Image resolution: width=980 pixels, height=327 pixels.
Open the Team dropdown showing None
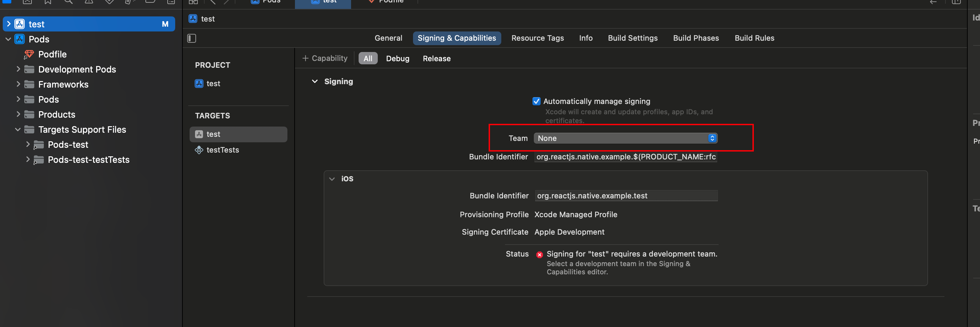626,139
